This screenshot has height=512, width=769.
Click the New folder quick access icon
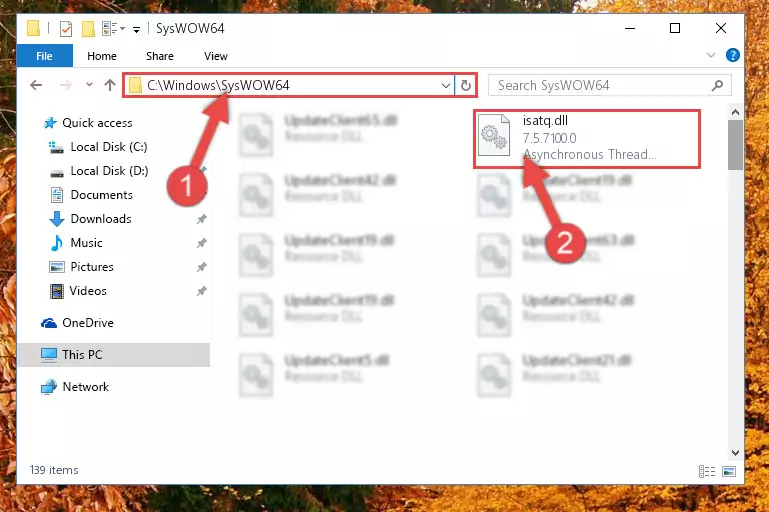tap(88, 29)
